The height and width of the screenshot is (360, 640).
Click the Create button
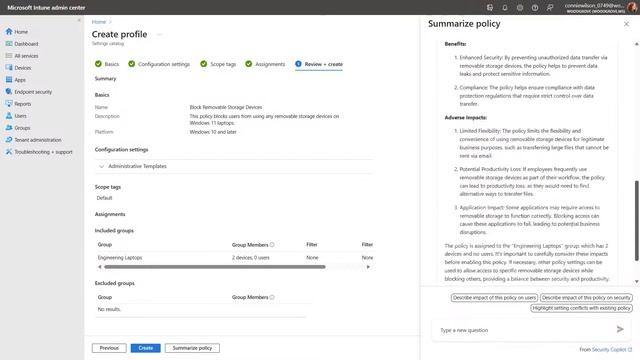click(x=146, y=348)
